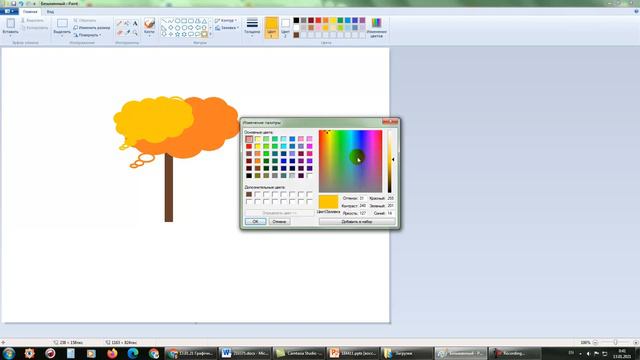The image size is (640, 360).
Task: Click the Обрезать crop command
Action: click(x=85, y=20)
